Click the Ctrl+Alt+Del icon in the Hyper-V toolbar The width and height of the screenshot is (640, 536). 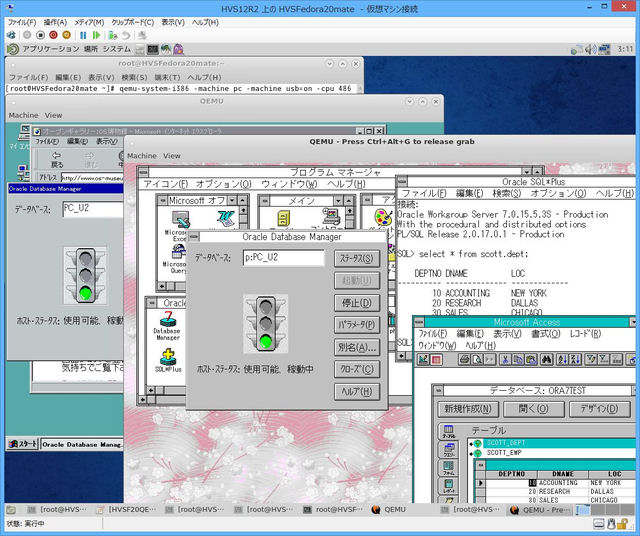coord(11,35)
